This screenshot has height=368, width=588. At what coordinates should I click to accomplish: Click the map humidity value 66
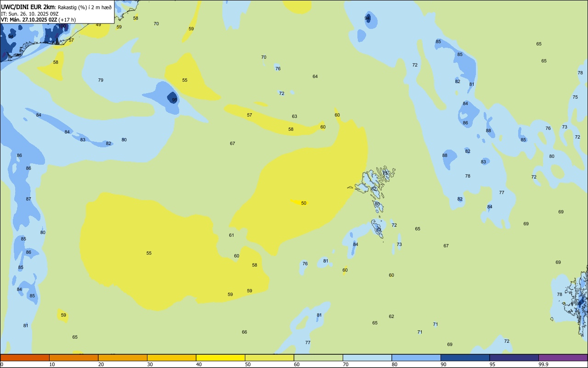coord(244,332)
